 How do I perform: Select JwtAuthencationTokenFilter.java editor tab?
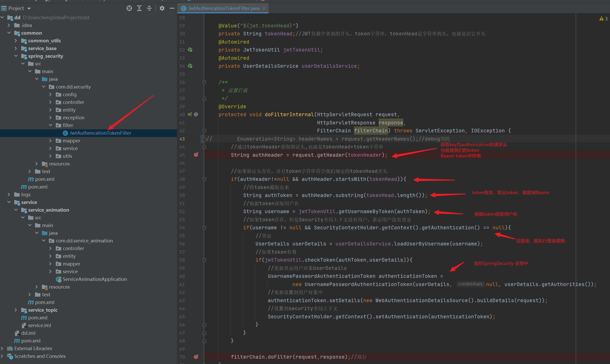[x=223, y=8]
